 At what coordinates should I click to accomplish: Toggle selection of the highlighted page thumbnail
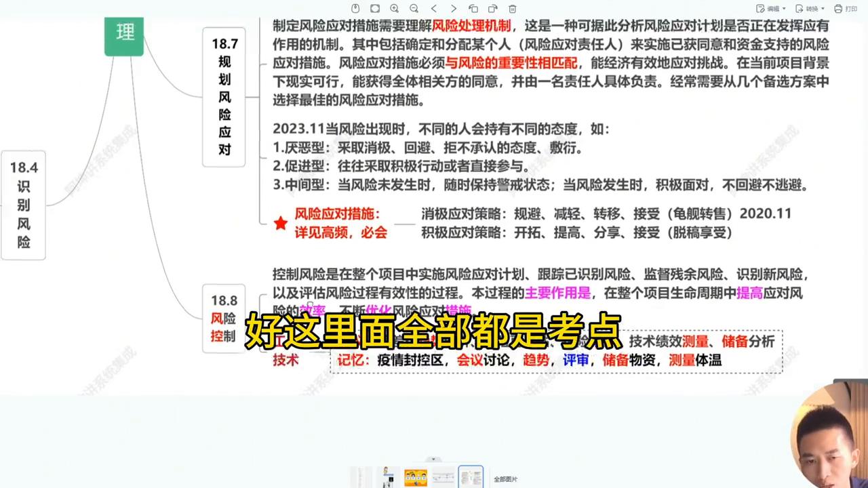click(x=471, y=476)
